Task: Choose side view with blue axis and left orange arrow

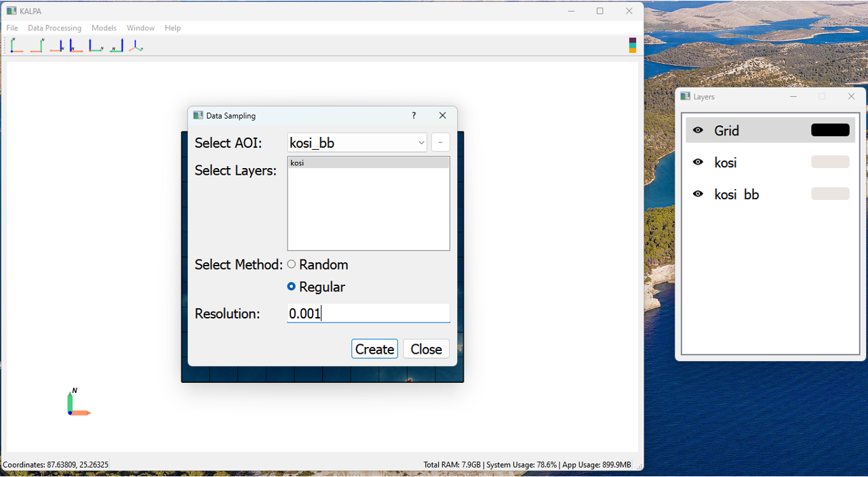Action: (56, 45)
